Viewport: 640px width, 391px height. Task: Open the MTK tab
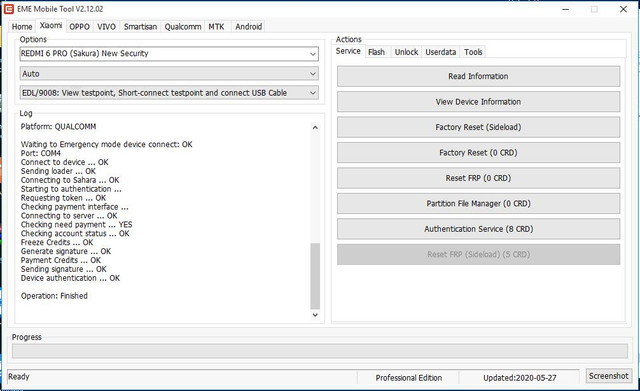pyautogui.click(x=216, y=27)
